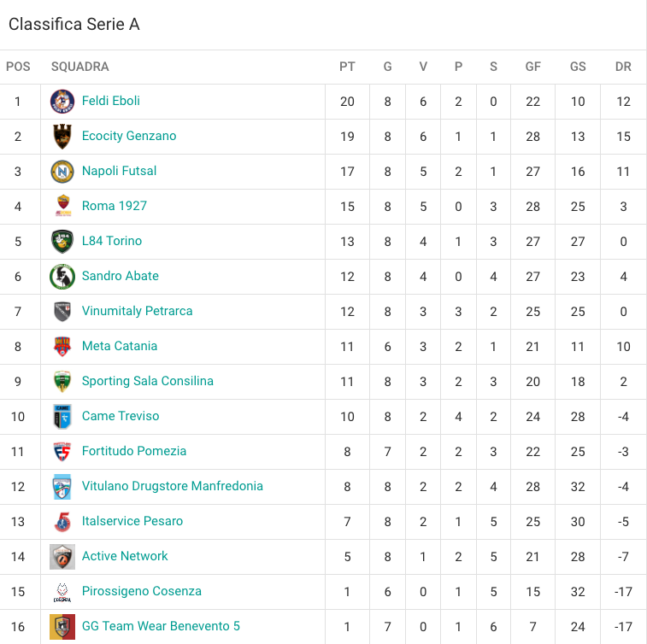This screenshot has width=647, height=644.
Task: Click the PT column header
Action: [x=347, y=67]
